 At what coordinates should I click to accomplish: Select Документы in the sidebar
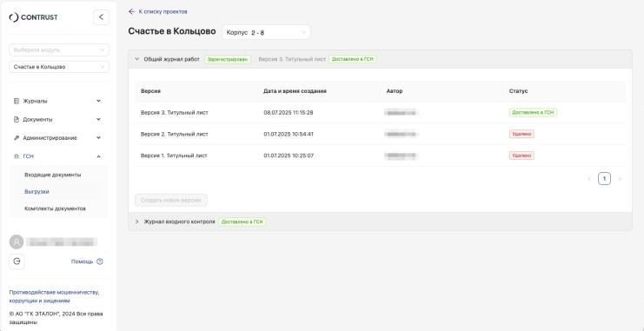(37, 120)
